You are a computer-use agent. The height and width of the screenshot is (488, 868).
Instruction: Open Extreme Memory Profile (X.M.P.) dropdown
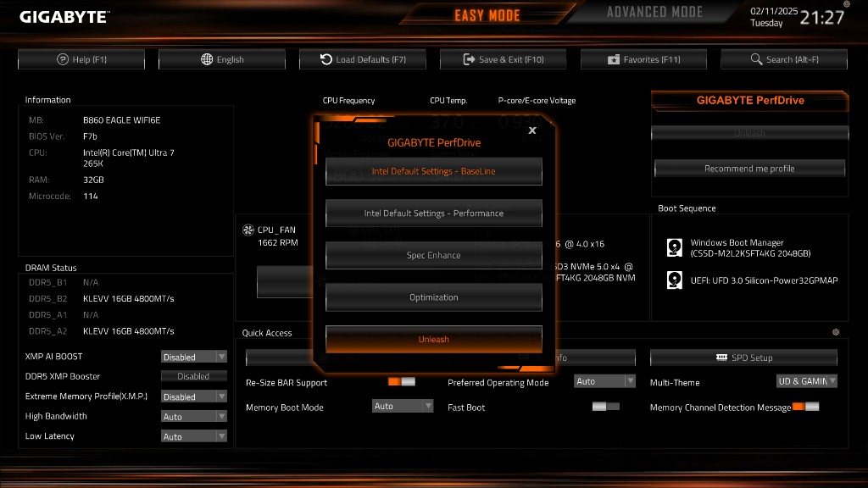tap(194, 396)
